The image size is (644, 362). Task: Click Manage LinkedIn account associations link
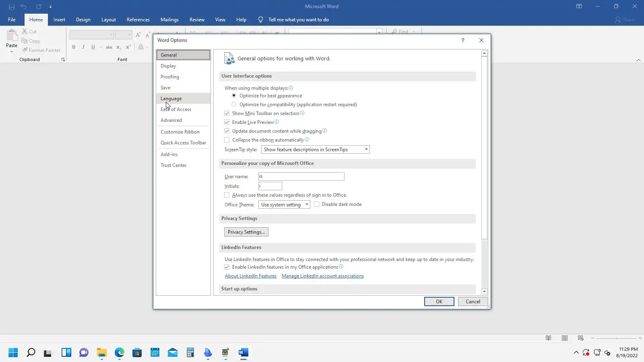(x=323, y=276)
